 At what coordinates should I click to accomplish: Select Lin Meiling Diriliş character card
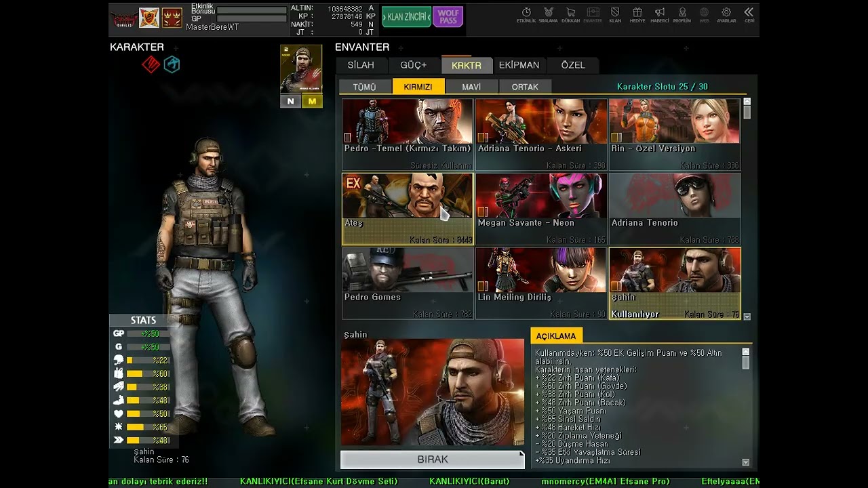coord(541,283)
